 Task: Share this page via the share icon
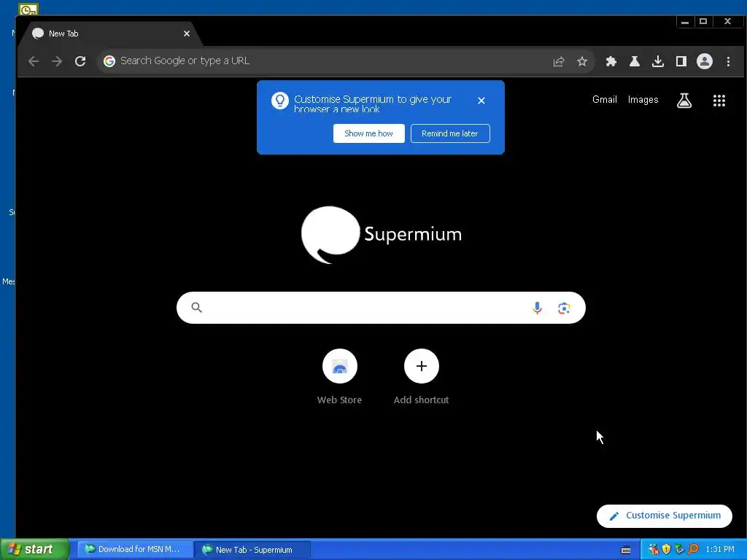click(x=558, y=61)
